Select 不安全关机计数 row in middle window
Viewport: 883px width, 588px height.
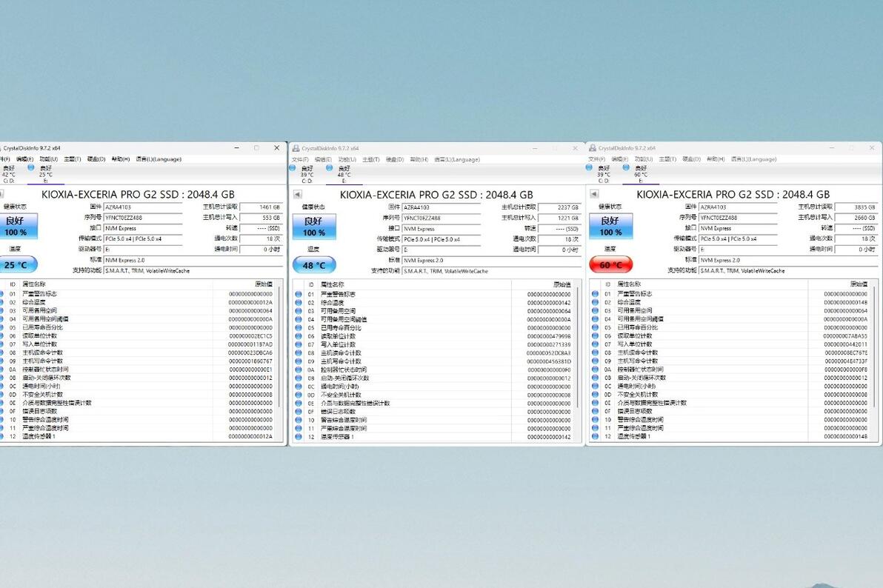point(433,395)
